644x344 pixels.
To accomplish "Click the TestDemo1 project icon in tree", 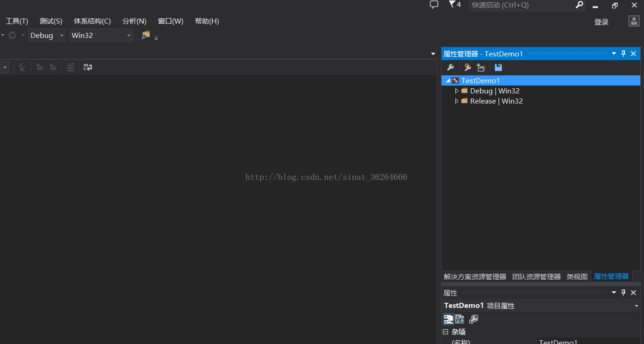I will [455, 80].
